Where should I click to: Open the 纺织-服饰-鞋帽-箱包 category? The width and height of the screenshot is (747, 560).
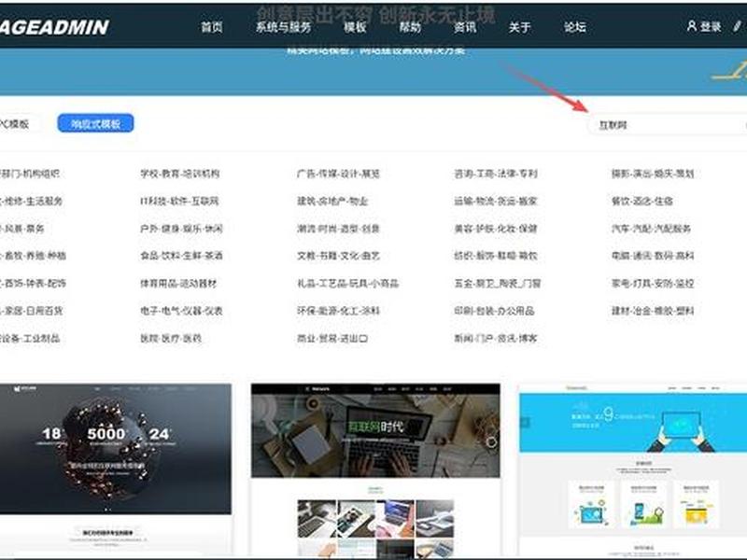click(x=496, y=256)
